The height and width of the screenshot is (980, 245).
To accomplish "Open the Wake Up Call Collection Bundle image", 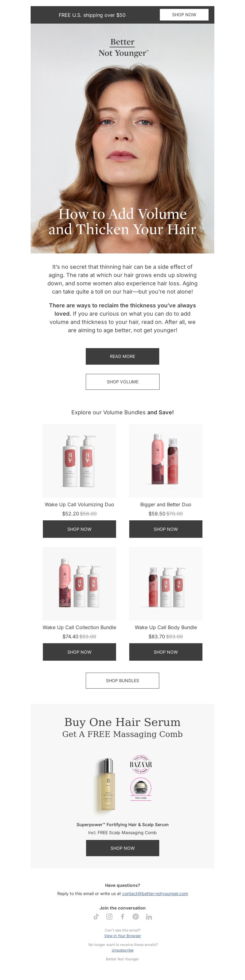I will 80,584.
